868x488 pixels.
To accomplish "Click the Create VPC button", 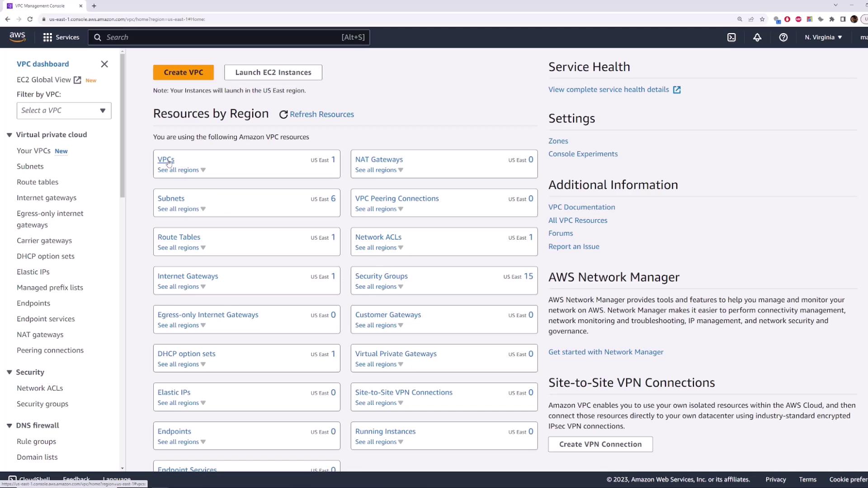I will point(183,72).
